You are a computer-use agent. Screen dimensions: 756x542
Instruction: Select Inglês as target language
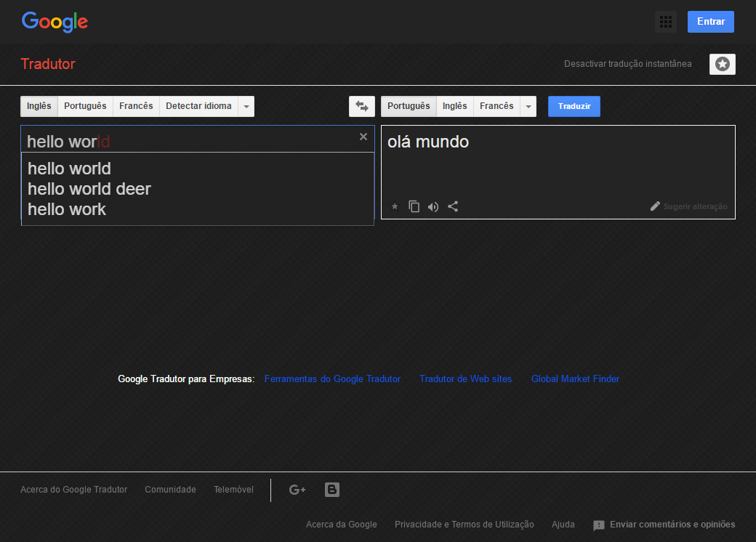point(454,106)
